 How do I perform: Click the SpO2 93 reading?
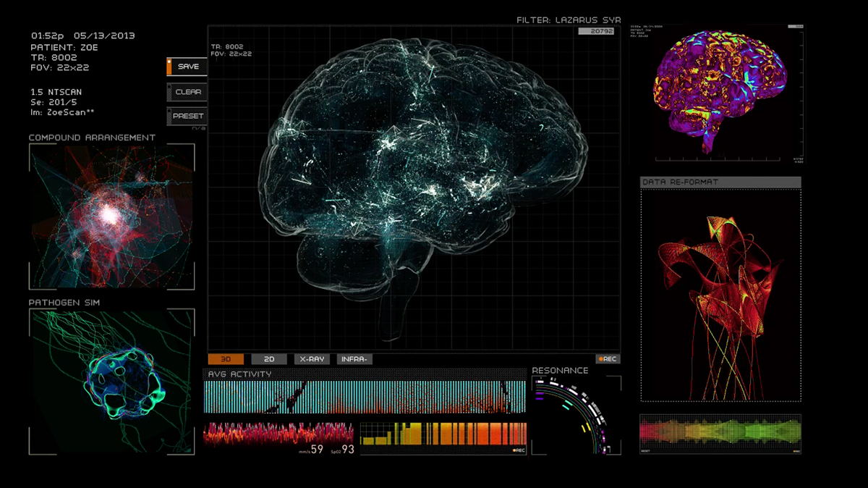[342, 450]
